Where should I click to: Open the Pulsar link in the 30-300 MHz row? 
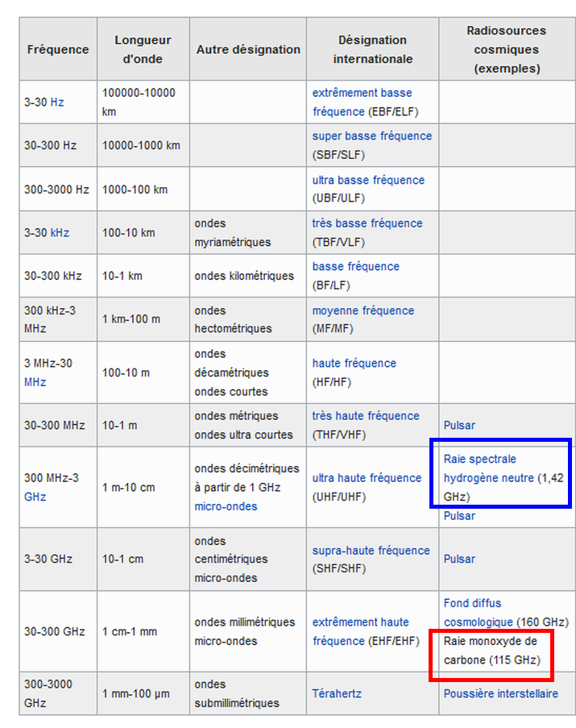tap(460, 426)
